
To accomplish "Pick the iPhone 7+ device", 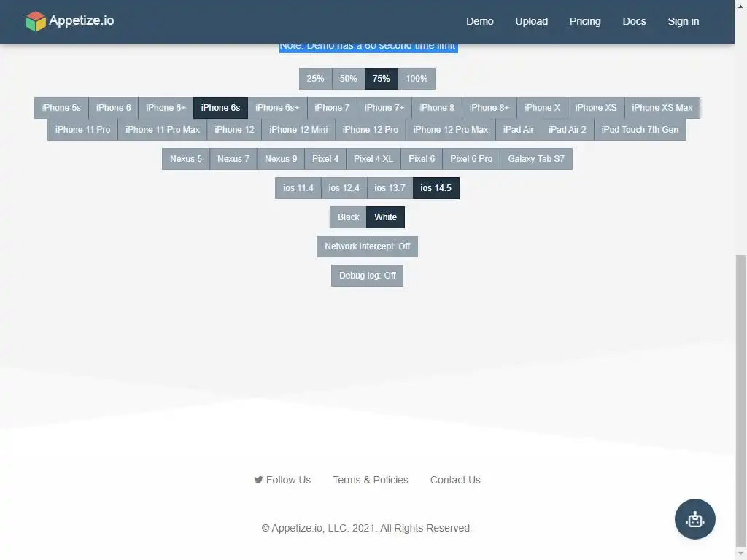I will [x=384, y=108].
